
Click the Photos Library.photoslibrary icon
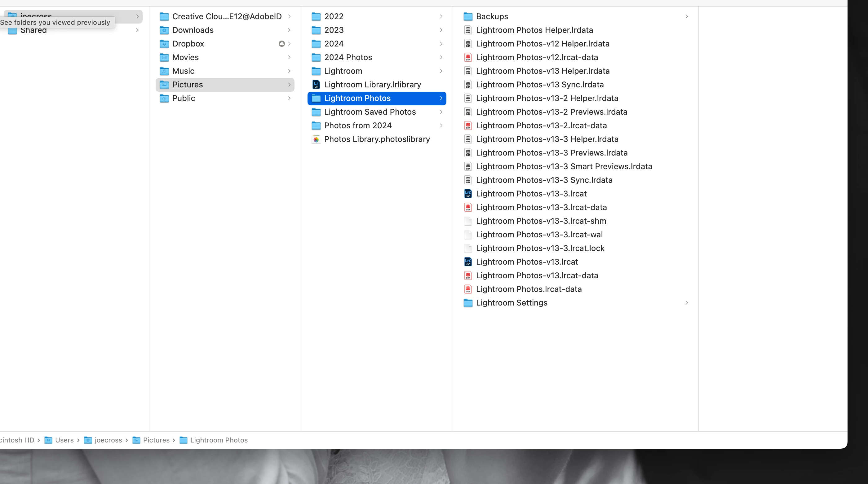pos(316,139)
